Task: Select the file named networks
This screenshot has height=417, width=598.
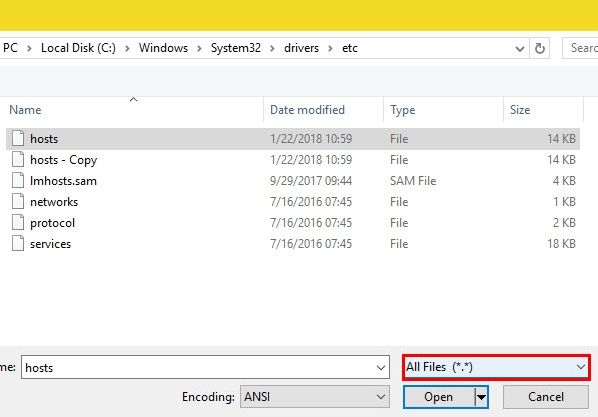Action: tap(54, 202)
